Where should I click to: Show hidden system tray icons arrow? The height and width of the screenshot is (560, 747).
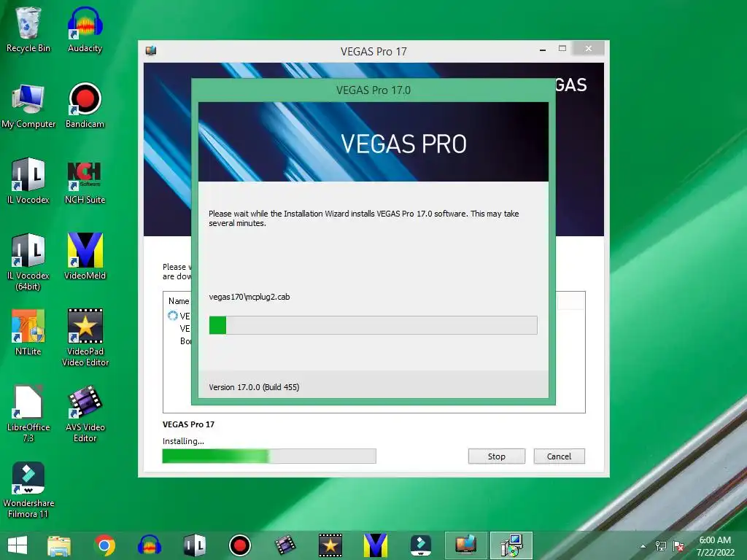click(x=643, y=546)
